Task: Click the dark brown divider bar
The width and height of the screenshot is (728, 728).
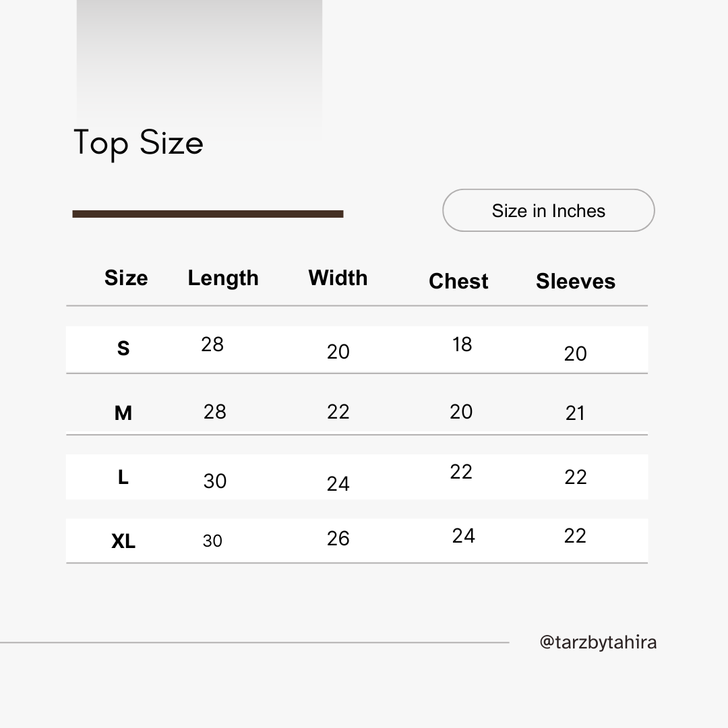Action: tap(208, 214)
